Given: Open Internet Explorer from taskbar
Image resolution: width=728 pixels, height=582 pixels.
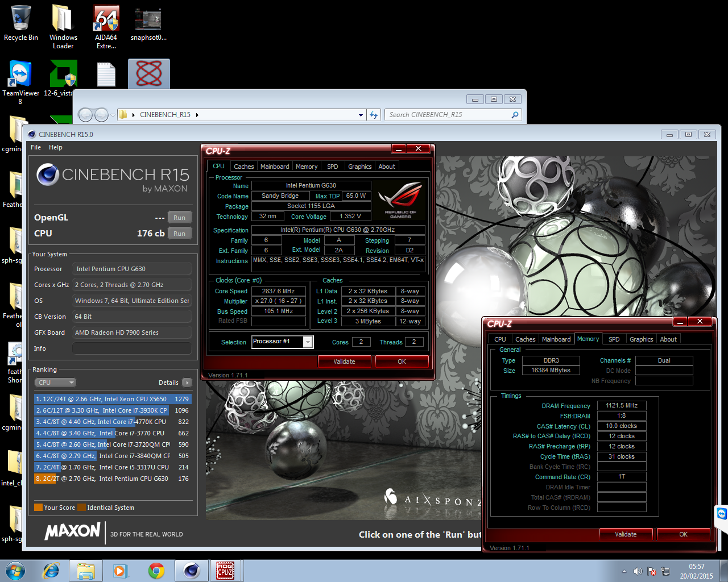Looking at the screenshot, I should pyautogui.click(x=51, y=571).
